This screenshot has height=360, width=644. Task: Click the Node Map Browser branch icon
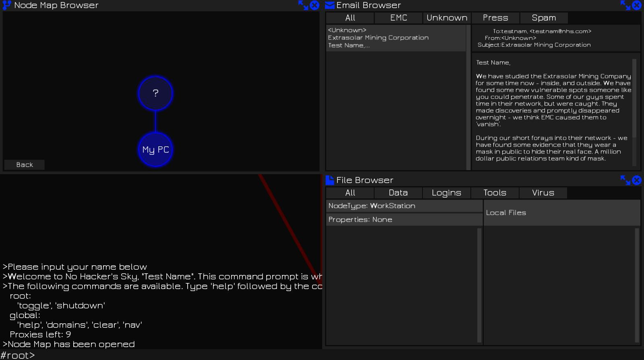point(7,5)
